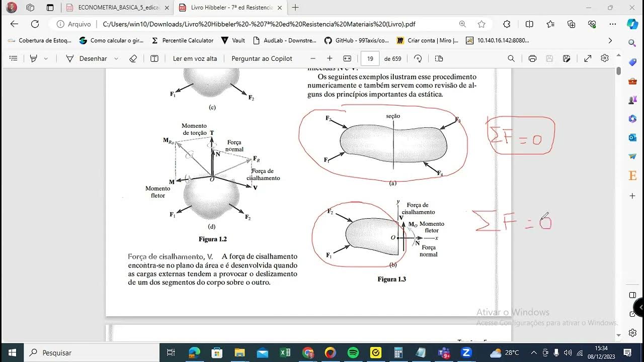Open the PDF table of contents pane
Screen dimensions: 644x362
click(x=14, y=58)
